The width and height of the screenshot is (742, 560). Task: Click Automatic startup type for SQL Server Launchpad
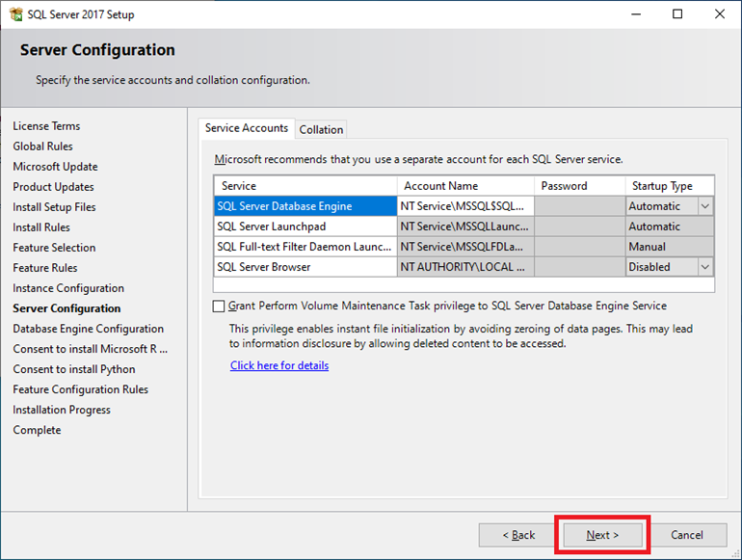click(670, 227)
